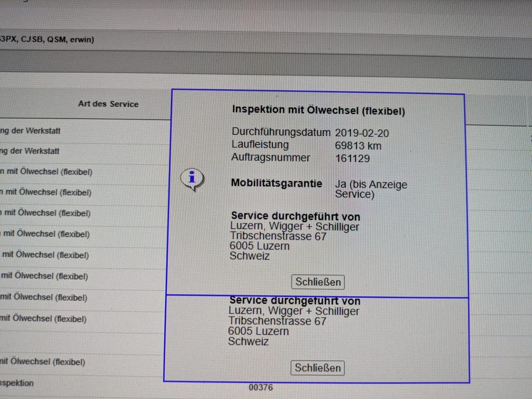
Task: Click "Tribschenstrasse 67" in the upper dialog
Action: (x=278, y=236)
